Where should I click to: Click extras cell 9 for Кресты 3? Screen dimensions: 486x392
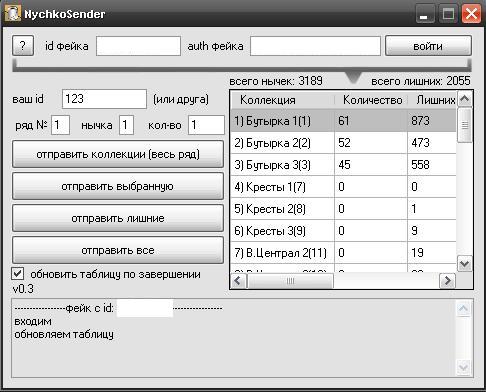(432, 231)
